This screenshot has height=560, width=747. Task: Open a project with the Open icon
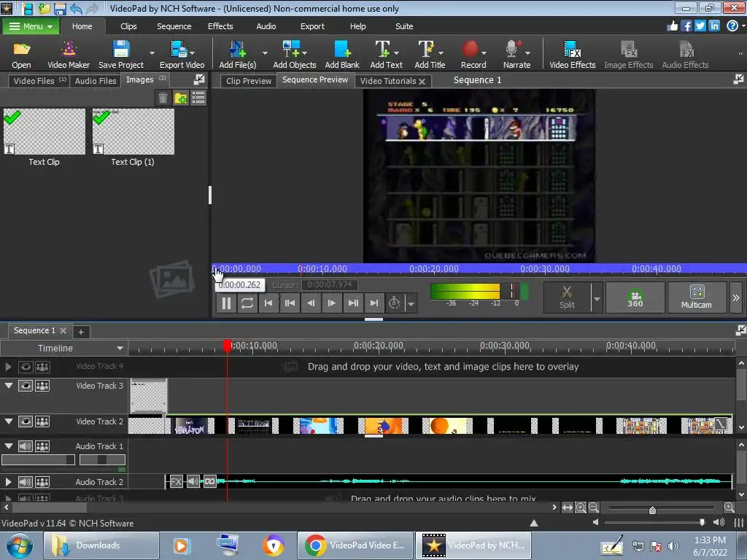click(21, 55)
